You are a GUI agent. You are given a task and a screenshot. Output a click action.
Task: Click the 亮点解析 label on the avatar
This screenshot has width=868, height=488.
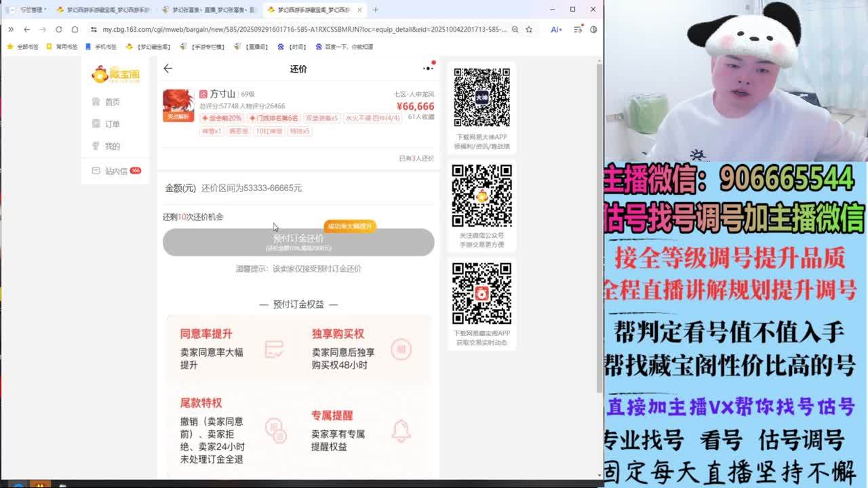pyautogui.click(x=178, y=117)
